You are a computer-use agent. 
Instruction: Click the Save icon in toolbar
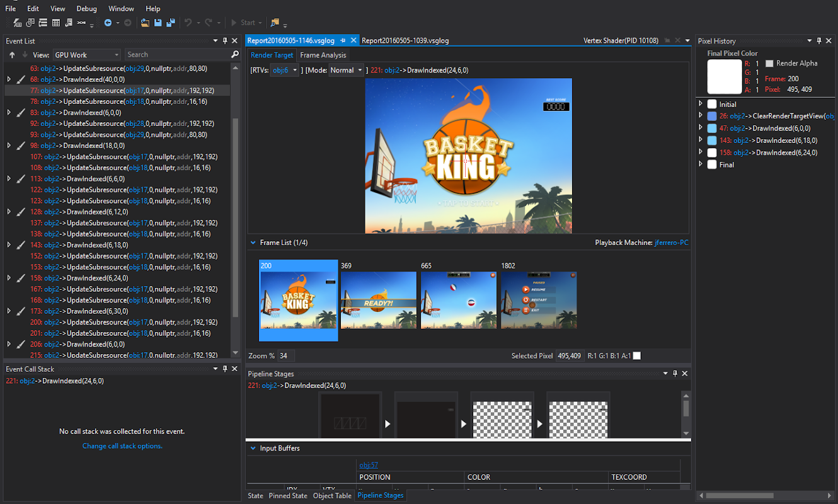tap(158, 23)
